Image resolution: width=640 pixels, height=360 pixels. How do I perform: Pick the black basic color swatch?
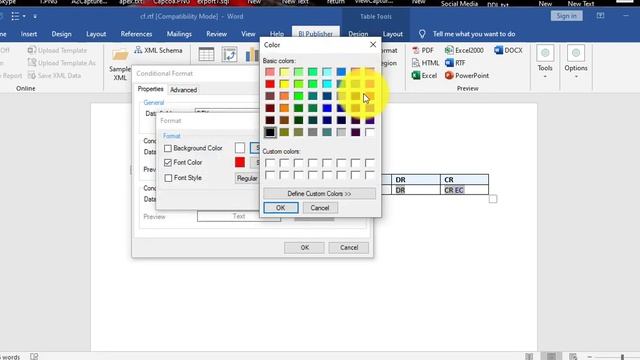coord(270,132)
